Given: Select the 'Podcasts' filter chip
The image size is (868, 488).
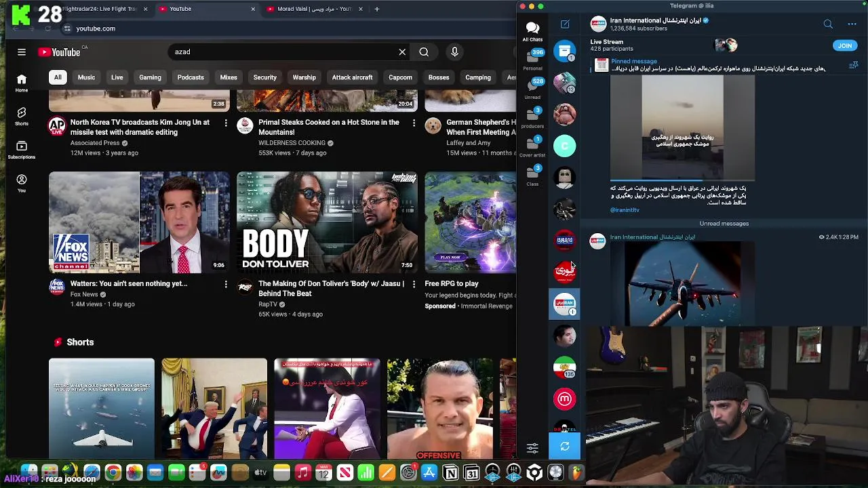Looking at the screenshot, I should click(x=191, y=77).
